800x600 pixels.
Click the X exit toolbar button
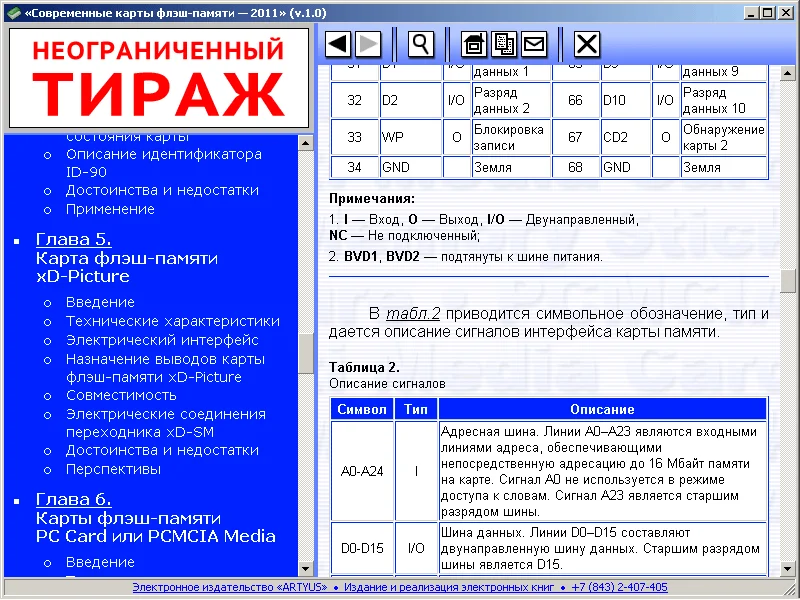pyautogui.click(x=587, y=44)
